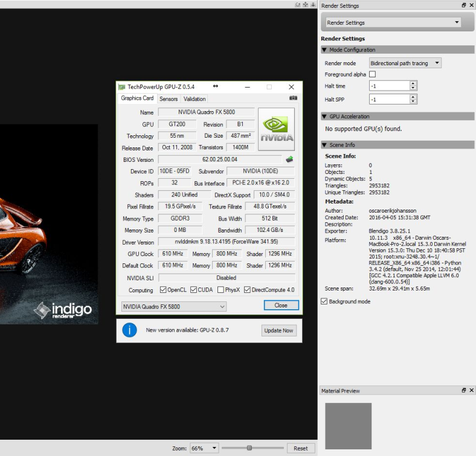Viewport: 476px width, 456px height.
Task: Open the zoom percentage dropdown
Action: click(x=204, y=448)
